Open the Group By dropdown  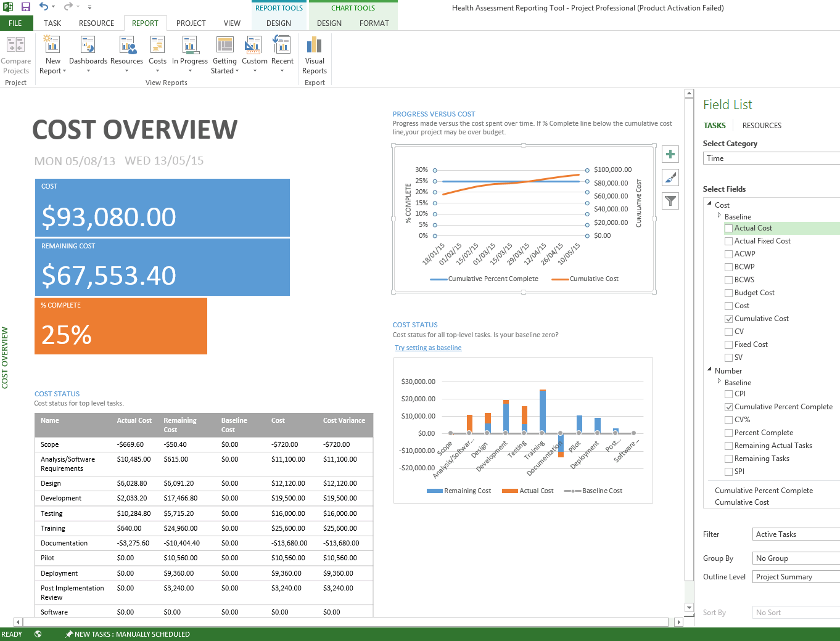[796, 558]
